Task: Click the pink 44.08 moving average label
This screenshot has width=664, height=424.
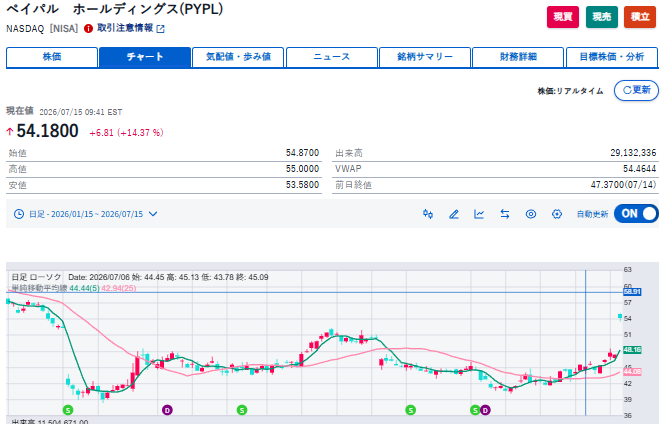Action: click(x=632, y=371)
